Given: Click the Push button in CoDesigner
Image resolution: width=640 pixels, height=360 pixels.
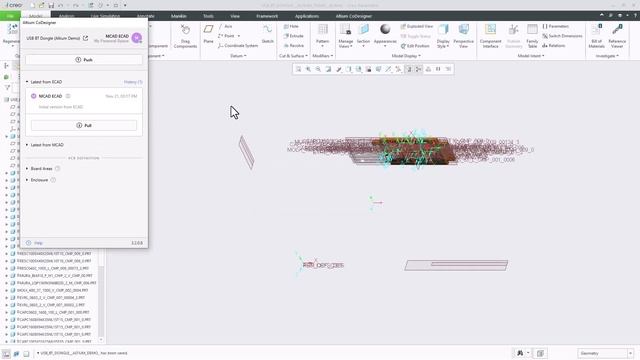Looking at the screenshot, I should click(84, 60).
